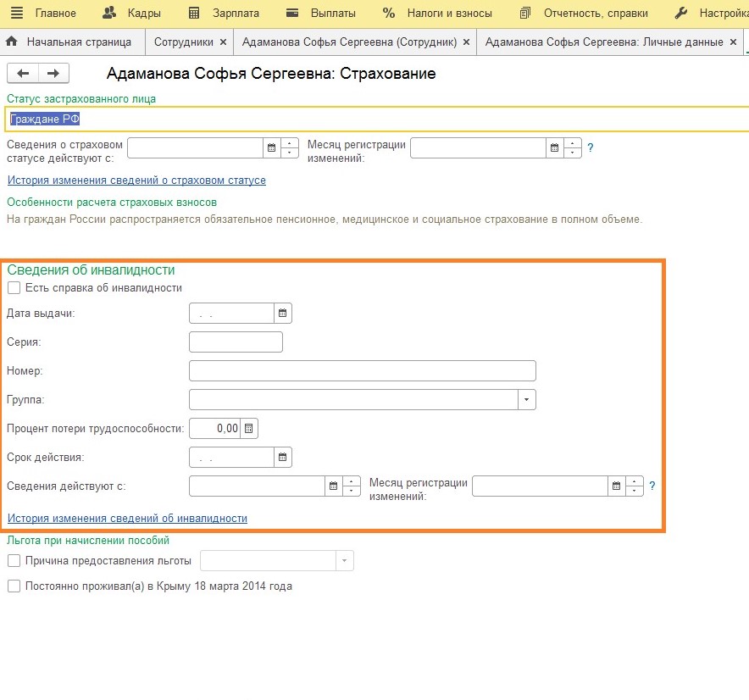Open История изменения сведений об инвалидности link
749x700 pixels.
pyautogui.click(x=127, y=518)
